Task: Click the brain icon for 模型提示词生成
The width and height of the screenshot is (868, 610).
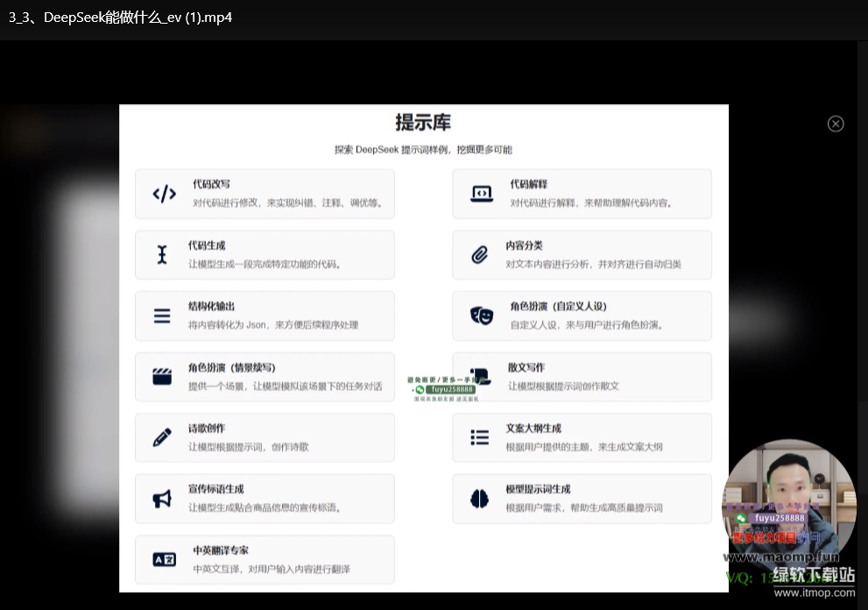Action: pos(480,499)
